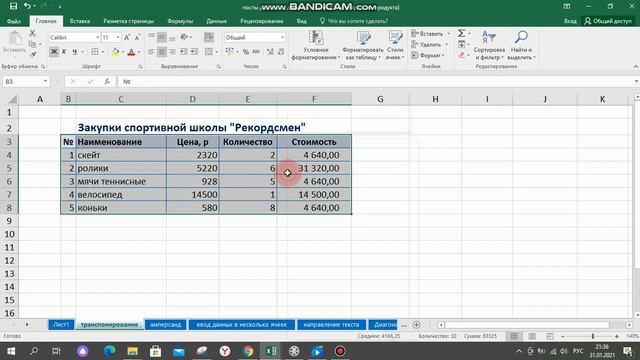The width and height of the screenshot is (640, 360).
Task: Open the Файл menu
Action: click(13, 21)
